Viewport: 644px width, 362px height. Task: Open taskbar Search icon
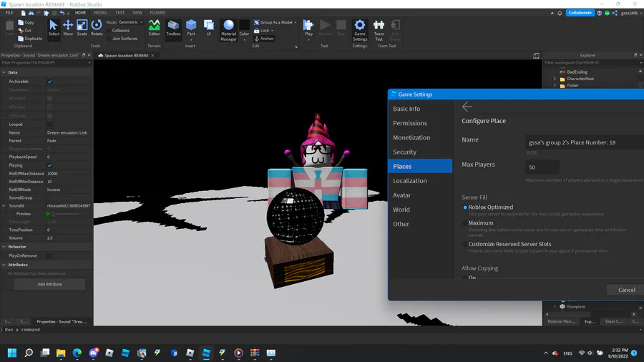29,353
